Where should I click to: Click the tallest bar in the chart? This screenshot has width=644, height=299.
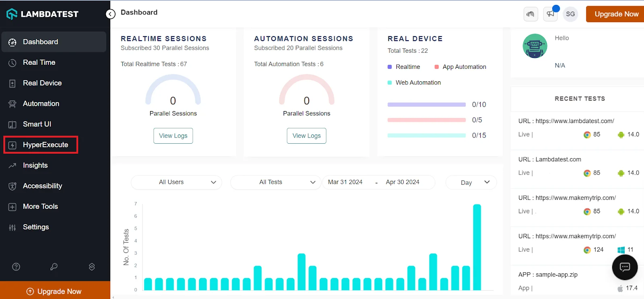[477, 247]
